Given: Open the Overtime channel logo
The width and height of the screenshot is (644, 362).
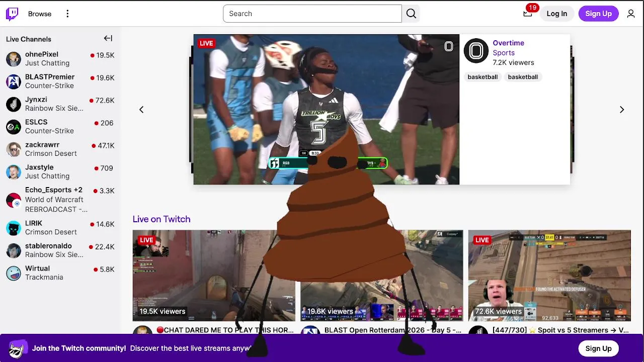Looking at the screenshot, I should pos(476,51).
